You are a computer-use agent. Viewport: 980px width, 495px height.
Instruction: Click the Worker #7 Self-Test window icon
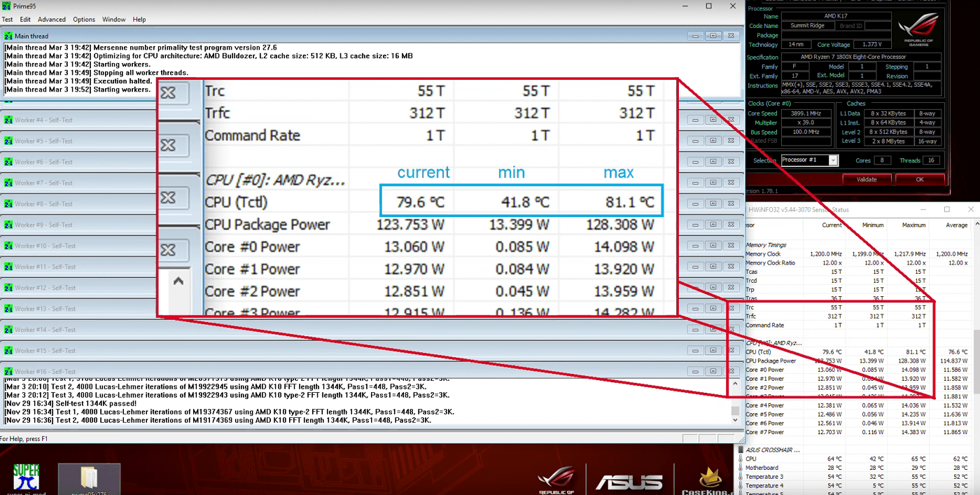coord(8,183)
